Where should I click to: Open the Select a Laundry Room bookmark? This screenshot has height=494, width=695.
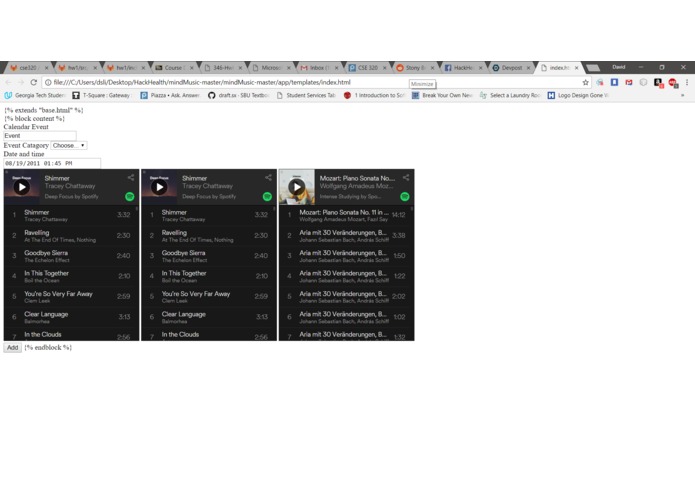point(510,95)
